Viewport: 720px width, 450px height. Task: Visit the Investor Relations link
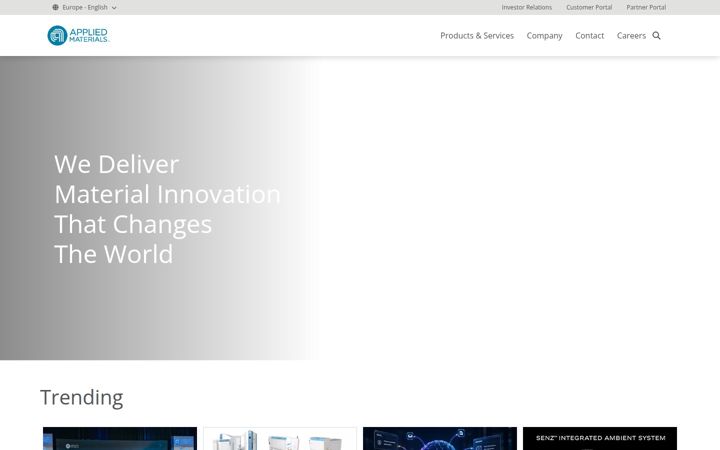527,7
